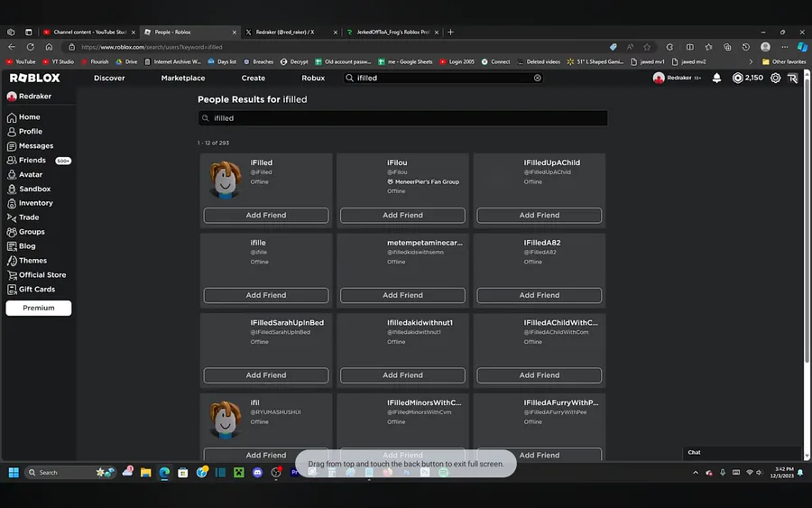
Task: Open Official Store sidebar link
Action: (x=36, y=275)
